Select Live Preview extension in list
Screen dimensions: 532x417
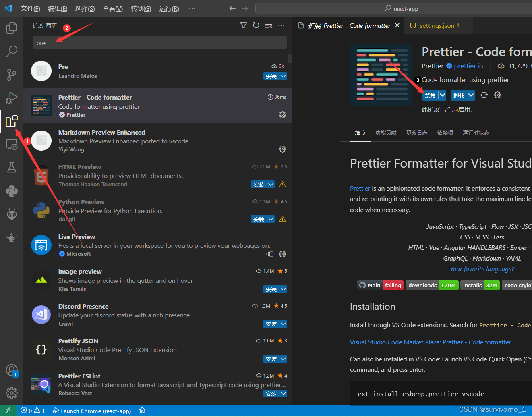[x=158, y=245]
